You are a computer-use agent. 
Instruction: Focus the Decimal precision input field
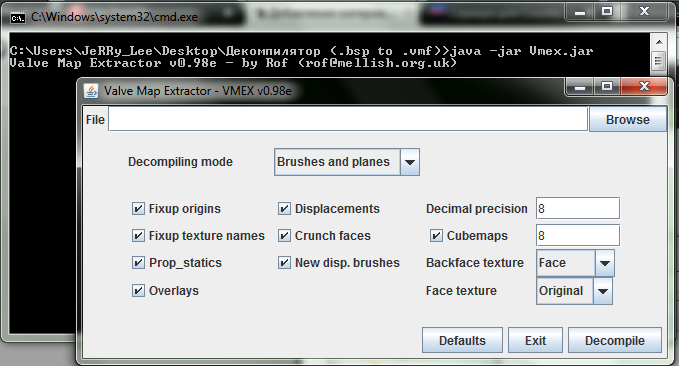click(578, 209)
